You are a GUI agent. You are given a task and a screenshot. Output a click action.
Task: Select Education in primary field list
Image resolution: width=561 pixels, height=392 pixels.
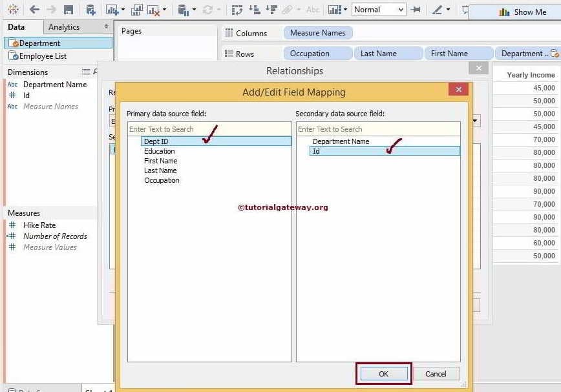tap(159, 151)
